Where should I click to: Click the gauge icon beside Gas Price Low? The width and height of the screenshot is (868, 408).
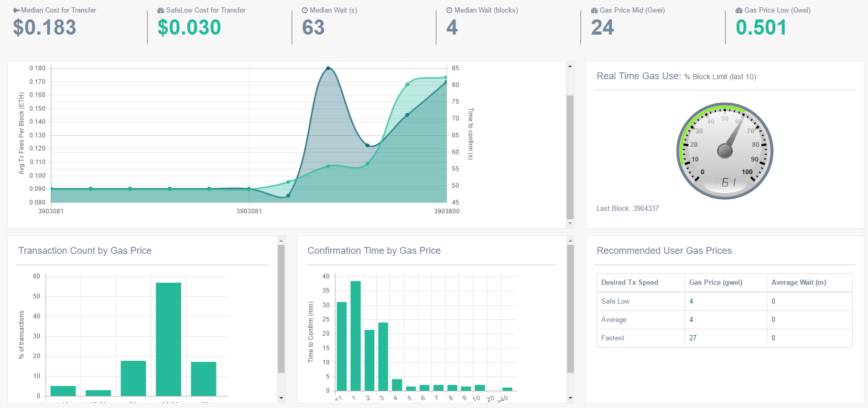coord(739,10)
